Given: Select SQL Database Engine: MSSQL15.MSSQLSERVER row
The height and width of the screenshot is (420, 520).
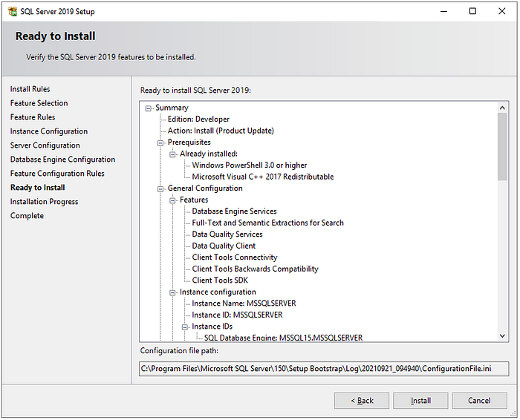Looking at the screenshot, I should pos(283,338).
